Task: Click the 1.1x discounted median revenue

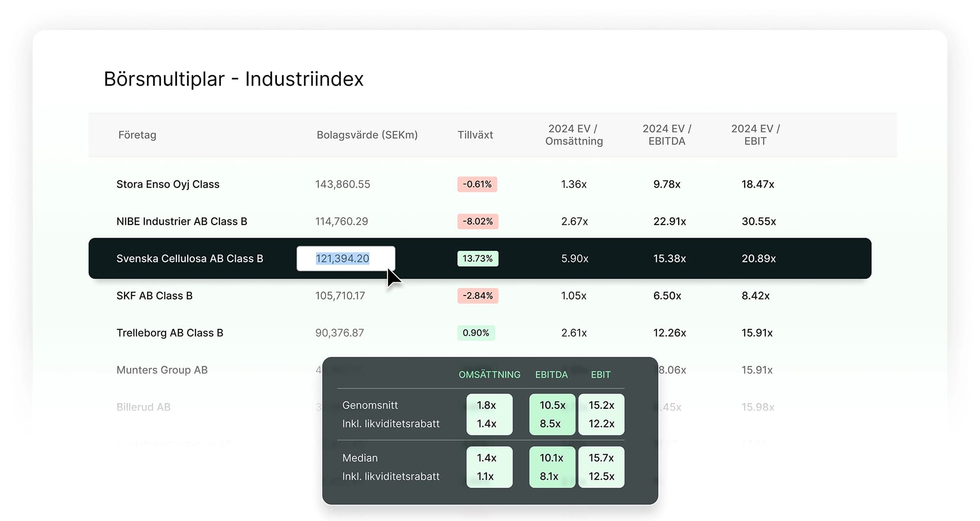Action: (485, 476)
